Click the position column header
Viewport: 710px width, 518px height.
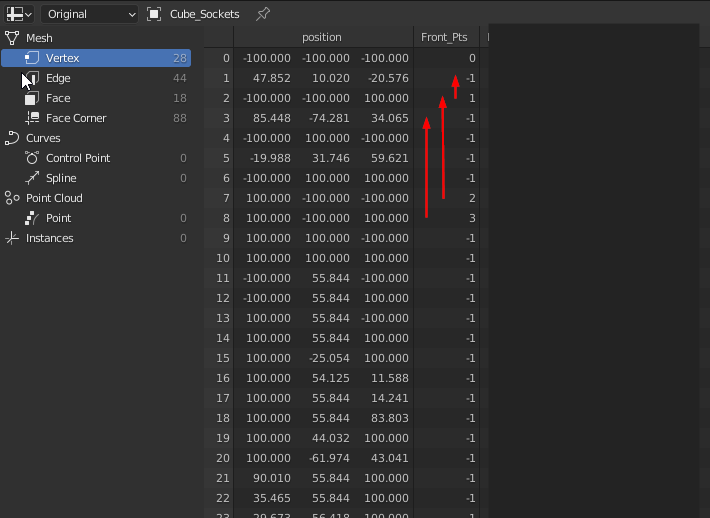pos(321,37)
